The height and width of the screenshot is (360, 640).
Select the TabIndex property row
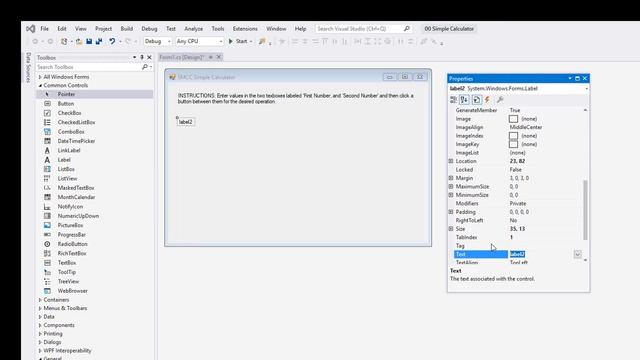(x=518, y=237)
